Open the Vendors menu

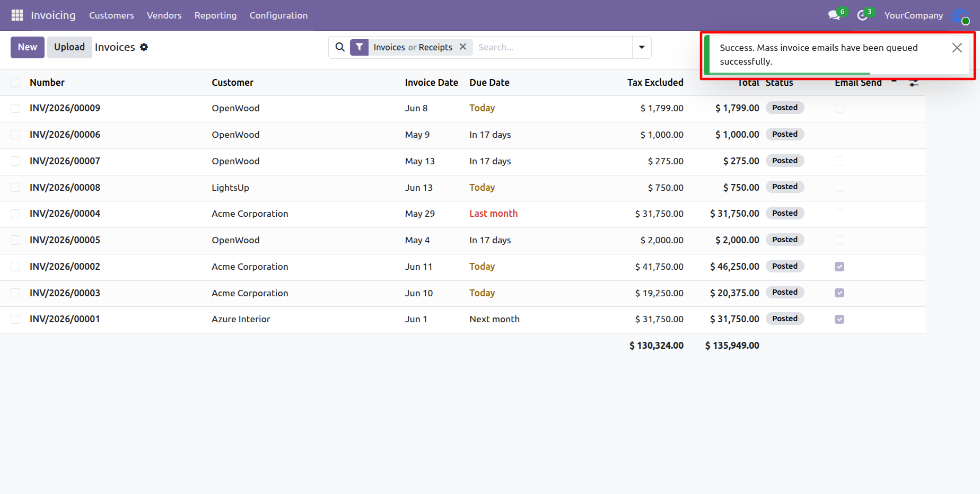pos(164,15)
